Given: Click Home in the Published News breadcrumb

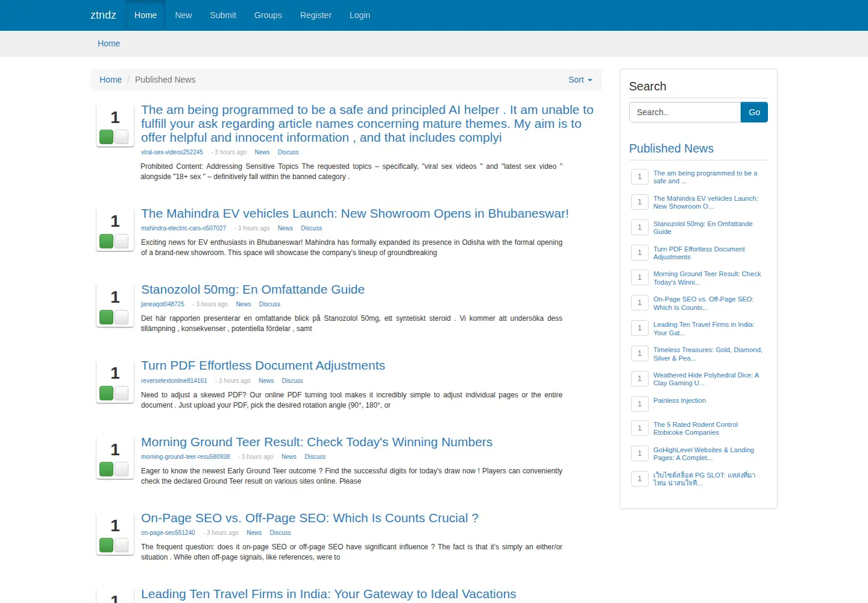Looking at the screenshot, I should point(110,80).
